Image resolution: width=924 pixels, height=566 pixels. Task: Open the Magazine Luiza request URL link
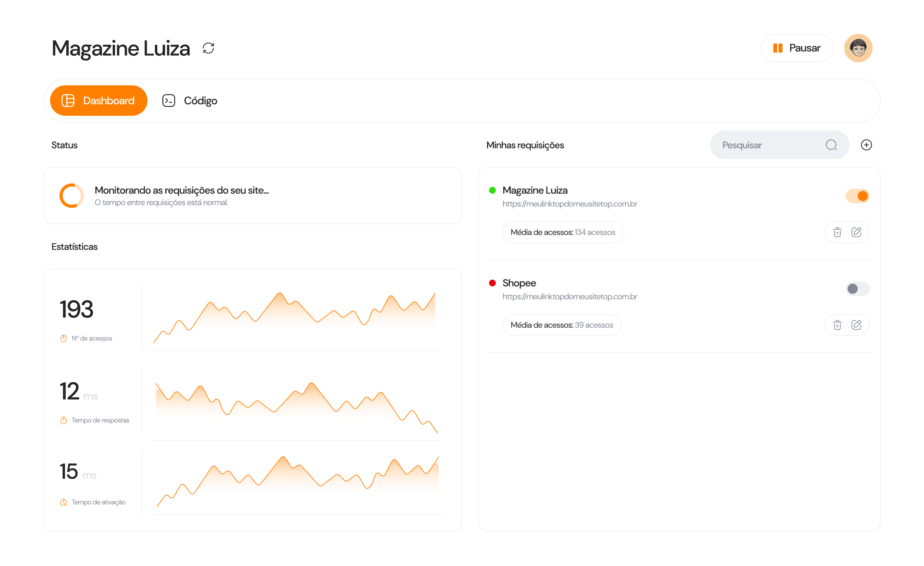coord(569,204)
